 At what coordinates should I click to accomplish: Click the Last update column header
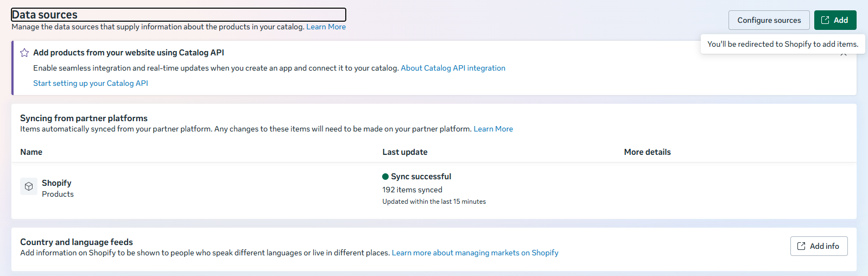click(x=405, y=152)
